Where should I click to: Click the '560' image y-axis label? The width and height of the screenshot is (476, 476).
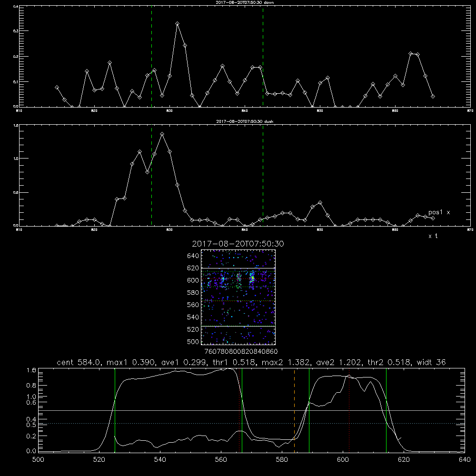click(x=193, y=305)
